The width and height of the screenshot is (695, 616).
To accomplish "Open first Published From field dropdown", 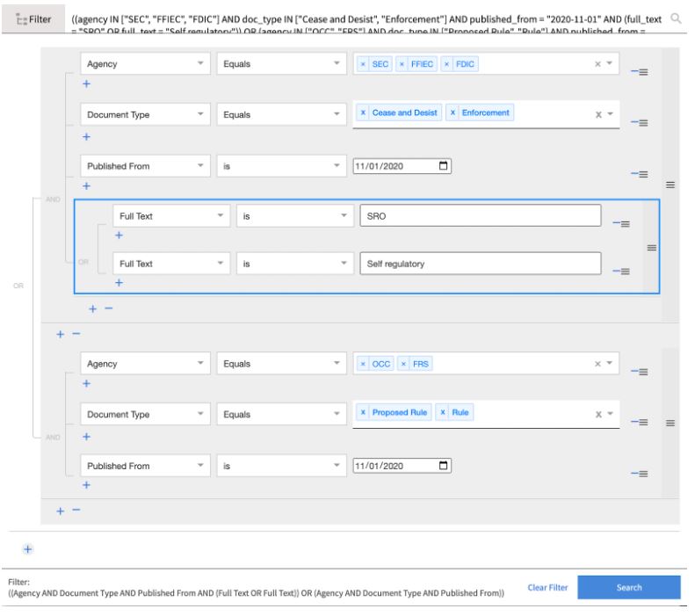I will [145, 166].
